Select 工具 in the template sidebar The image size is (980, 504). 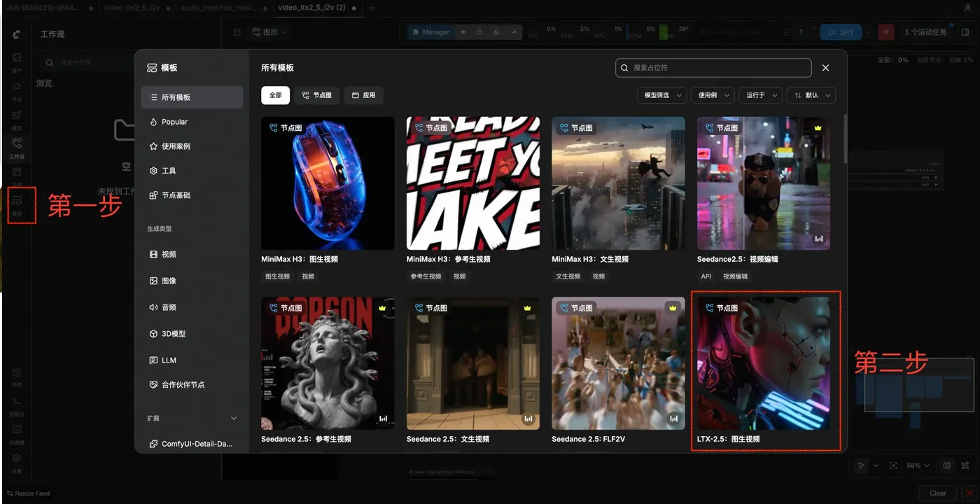(x=192, y=171)
